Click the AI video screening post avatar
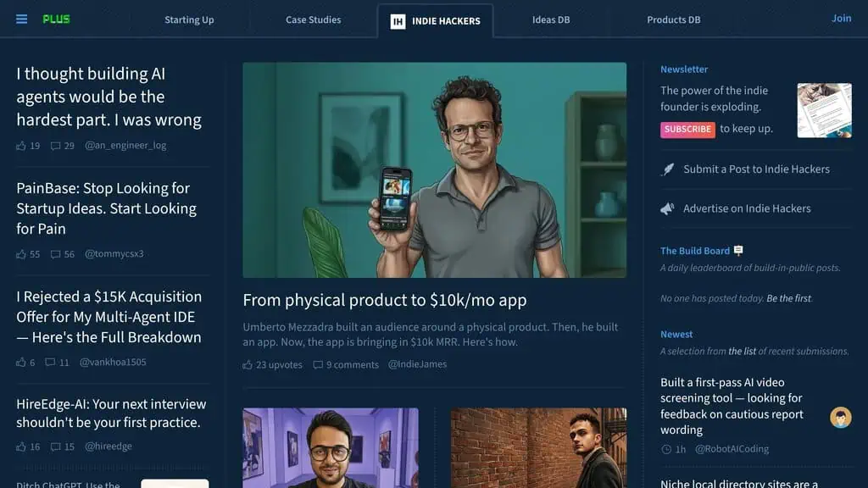 point(840,417)
